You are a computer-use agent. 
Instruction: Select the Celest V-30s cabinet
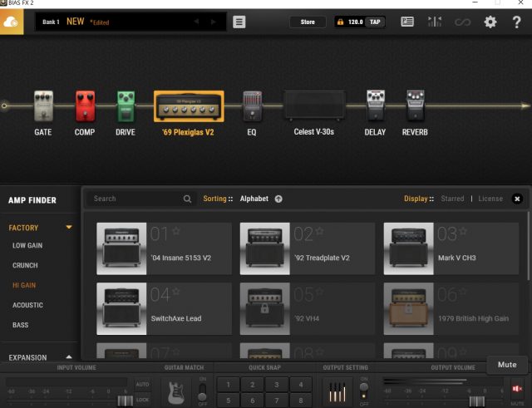(x=314, y=105)
